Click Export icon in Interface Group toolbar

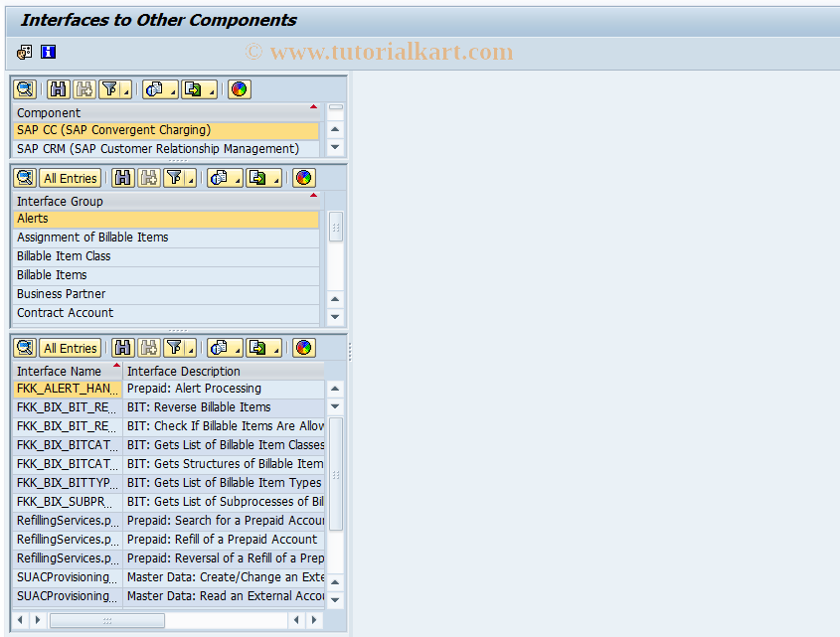coord(257,178)
